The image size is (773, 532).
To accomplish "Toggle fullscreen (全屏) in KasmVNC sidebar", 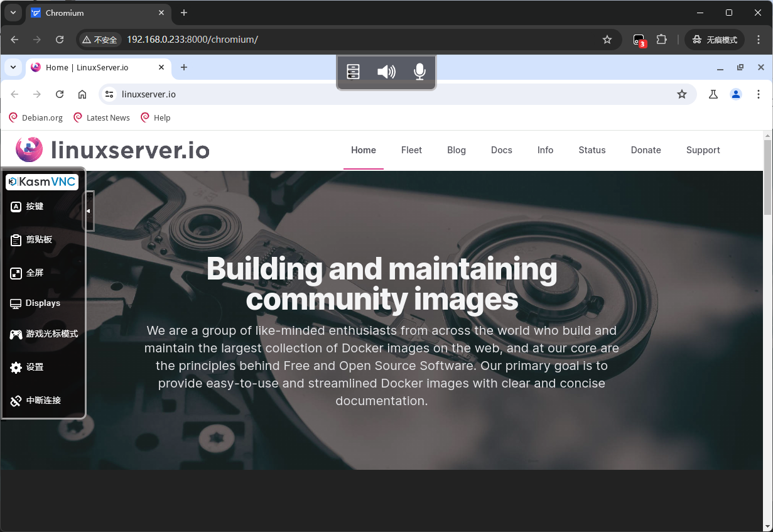I will click(x=27, y=273).
